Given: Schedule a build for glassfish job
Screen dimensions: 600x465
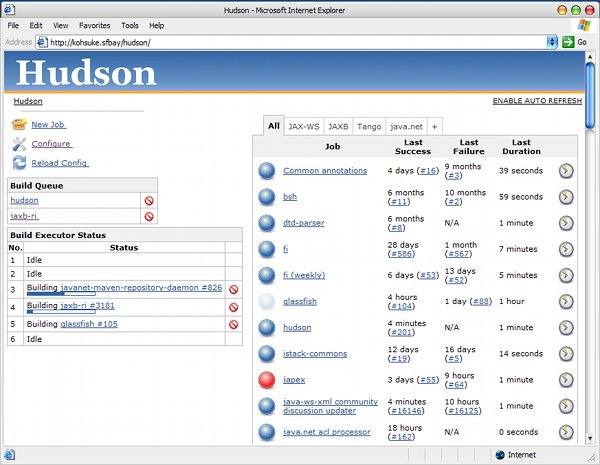Looking at the screenshot, I should pos(566,302).
